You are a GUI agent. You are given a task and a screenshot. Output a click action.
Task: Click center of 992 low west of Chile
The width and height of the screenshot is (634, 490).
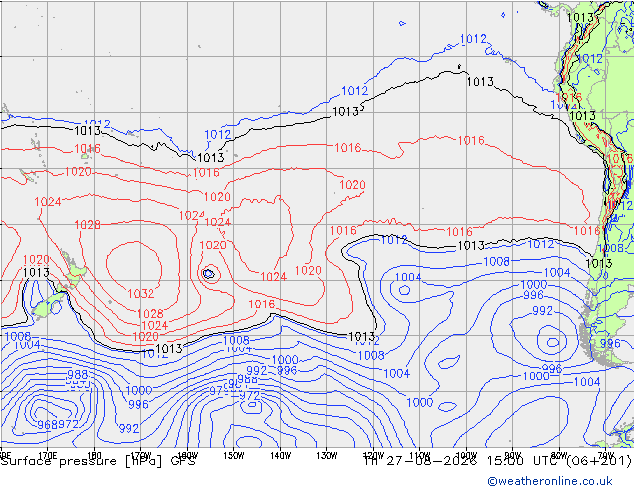point(553,342)
